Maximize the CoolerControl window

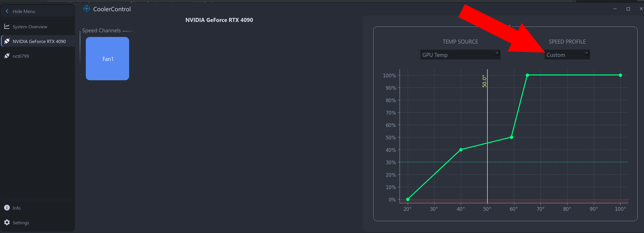628,9
